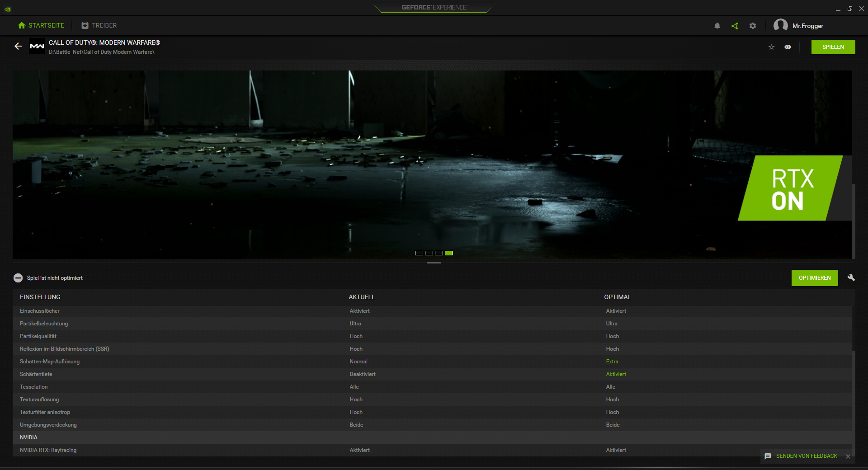Click the Modern Warfare game logo
868x470 pixels.
coord(37,47)
